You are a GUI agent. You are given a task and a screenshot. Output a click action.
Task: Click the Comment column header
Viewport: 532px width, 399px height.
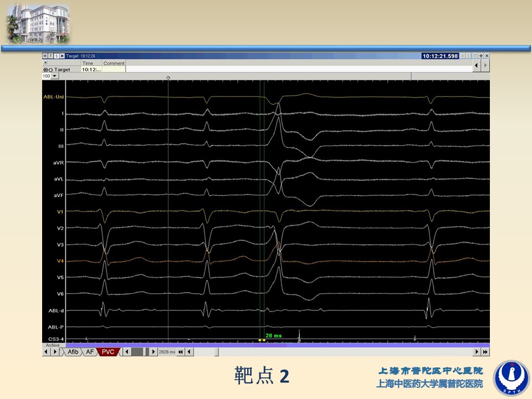[114, 63]
